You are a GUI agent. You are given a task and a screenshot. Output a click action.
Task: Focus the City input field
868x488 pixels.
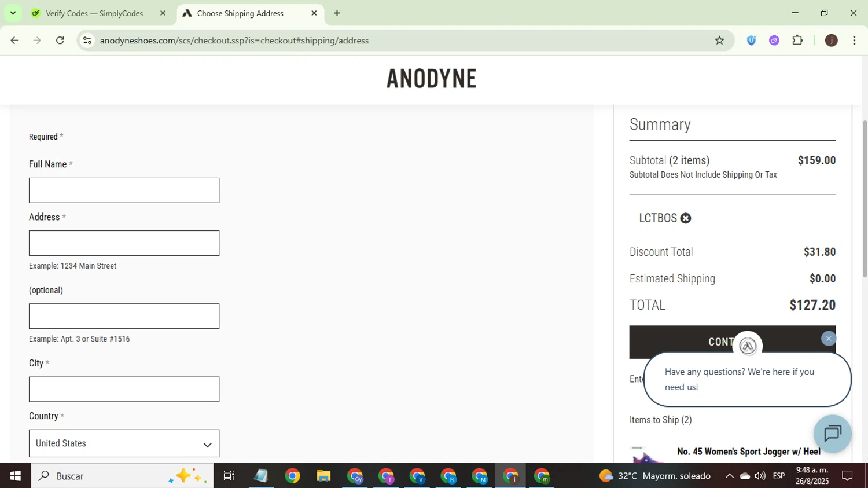click(x=124, y=390)
